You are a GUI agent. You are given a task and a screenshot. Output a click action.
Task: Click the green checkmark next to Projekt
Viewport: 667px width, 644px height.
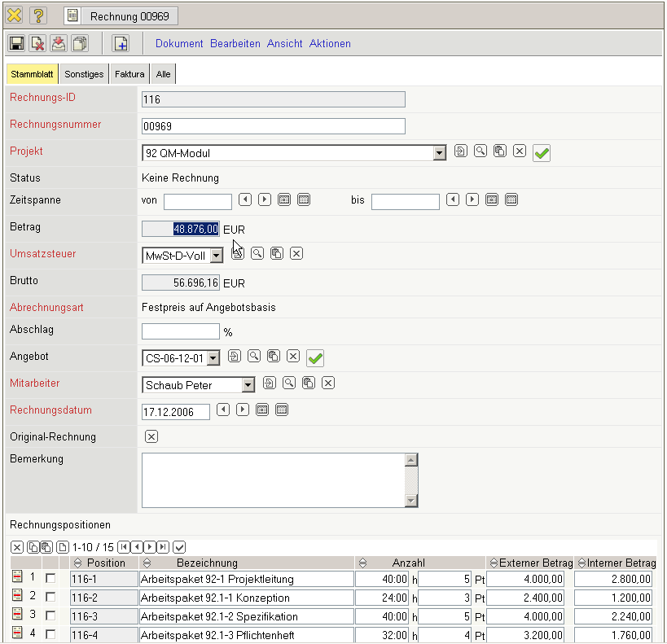click(542, 152)
